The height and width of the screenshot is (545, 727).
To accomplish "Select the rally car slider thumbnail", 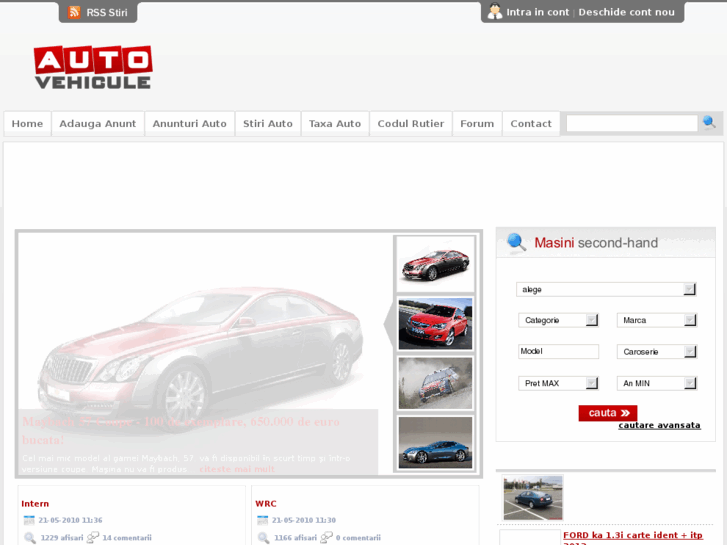I will point(435,383).
